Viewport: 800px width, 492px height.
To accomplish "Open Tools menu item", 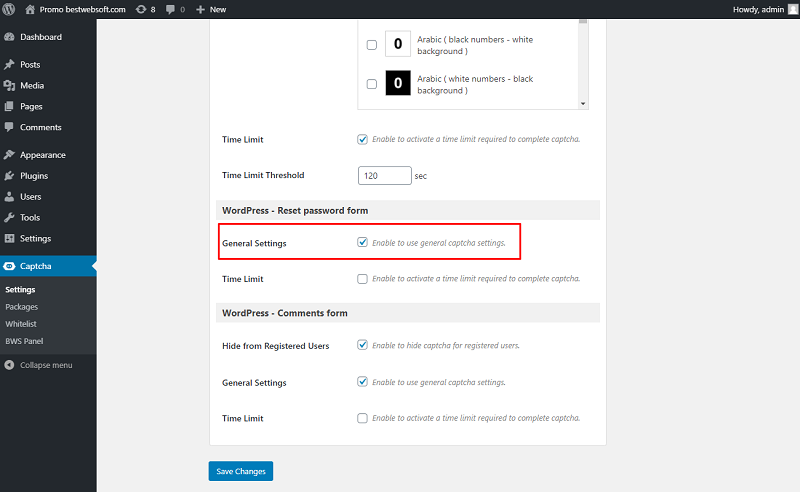I will click(48, 217).
